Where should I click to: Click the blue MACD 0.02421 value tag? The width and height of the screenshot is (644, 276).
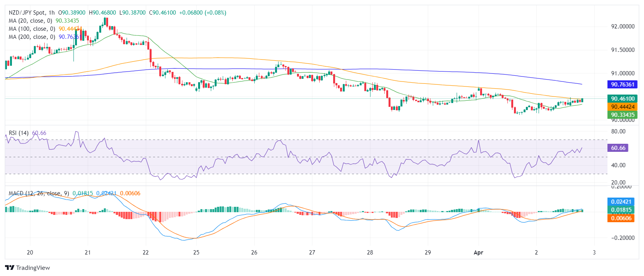click(621, 202)
